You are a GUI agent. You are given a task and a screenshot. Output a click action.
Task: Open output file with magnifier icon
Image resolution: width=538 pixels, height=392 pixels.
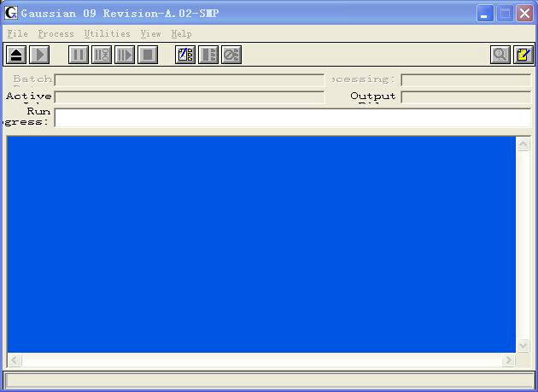(500, 55)
